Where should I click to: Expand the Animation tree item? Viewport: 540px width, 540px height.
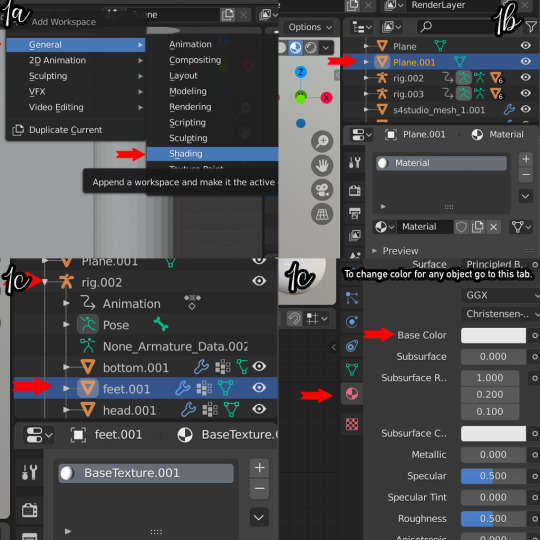point(66,303)
